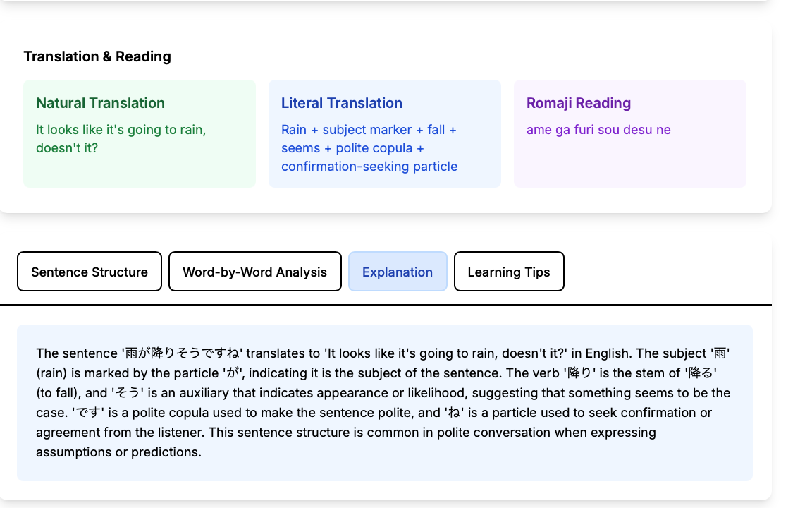Screen dimensions: 812x508
Task: Click romaji text 'ame ga furi sou desu ne'
Action: coord(598,130)
